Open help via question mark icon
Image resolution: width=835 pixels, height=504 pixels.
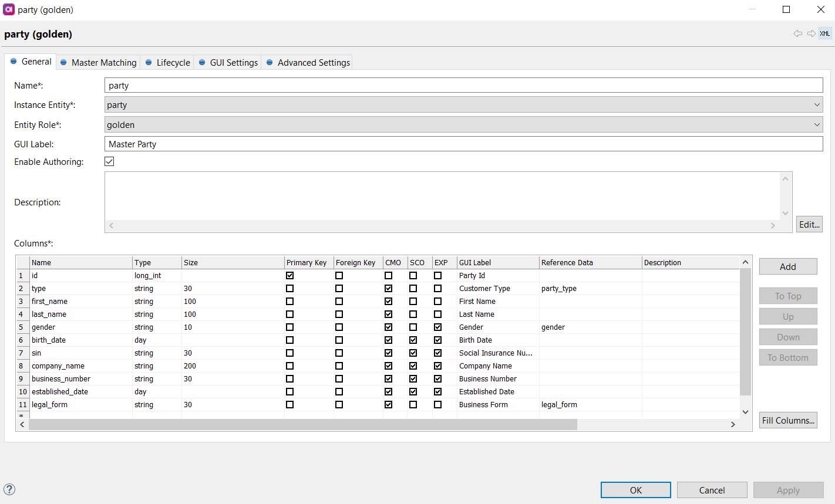click(9, 489)
